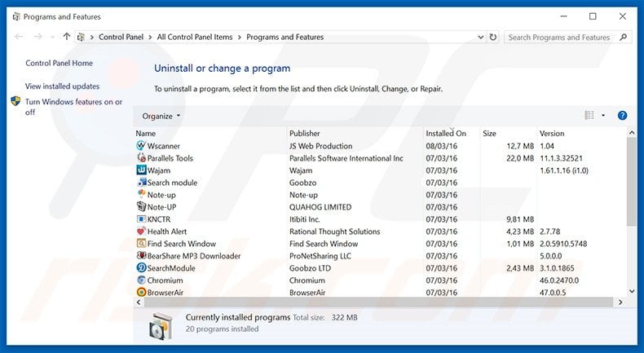
Task: Click the Wscanner program icon
Action: point(141,145)
